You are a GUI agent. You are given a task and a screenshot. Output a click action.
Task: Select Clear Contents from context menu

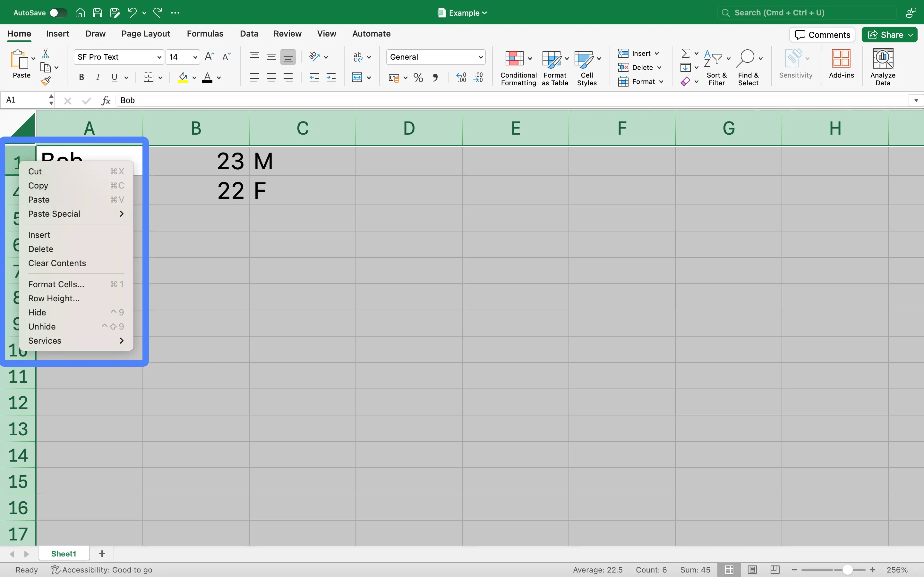tap(57, 263)
